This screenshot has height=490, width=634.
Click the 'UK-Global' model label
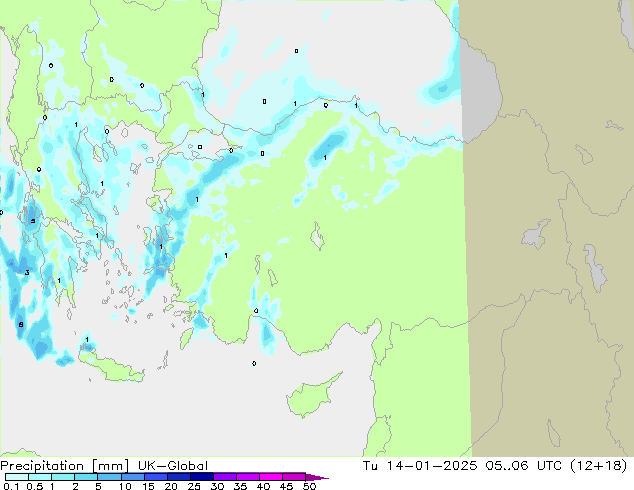click(x=173, y=466)
